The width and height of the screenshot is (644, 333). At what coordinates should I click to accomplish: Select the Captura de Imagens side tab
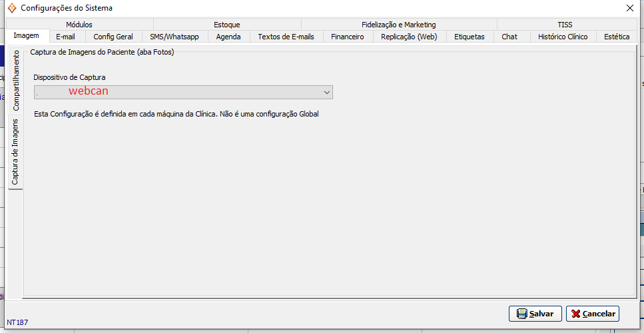pyautogui.click(x=16, y=152)
